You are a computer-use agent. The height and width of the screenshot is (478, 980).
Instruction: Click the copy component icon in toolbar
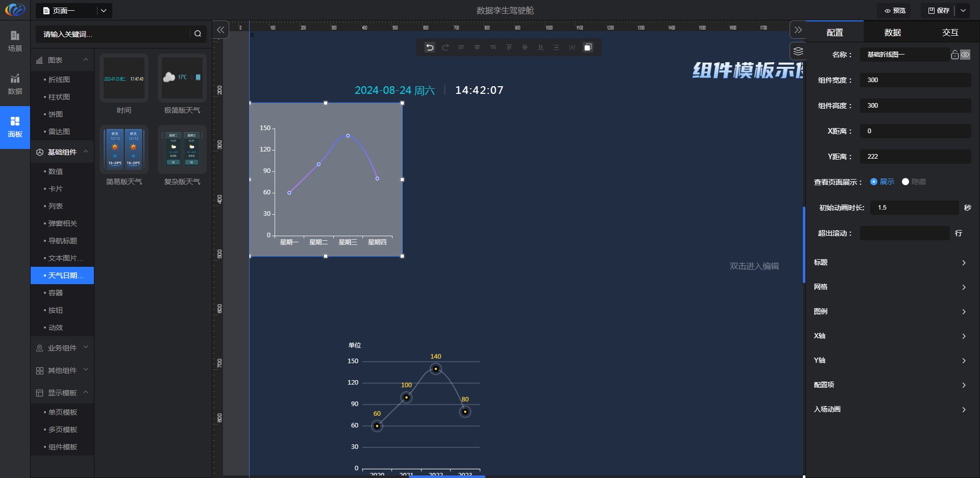tap(588, 47)
